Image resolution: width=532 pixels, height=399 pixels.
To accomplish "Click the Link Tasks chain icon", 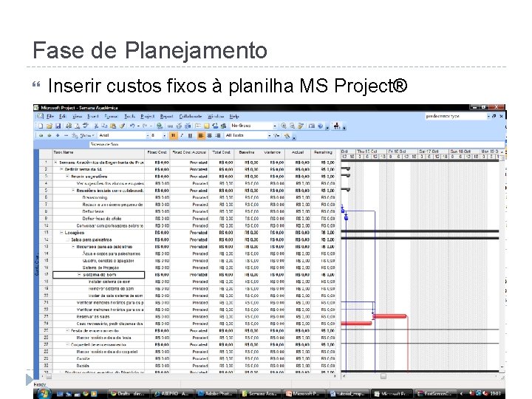I will [x=171, y=126].
